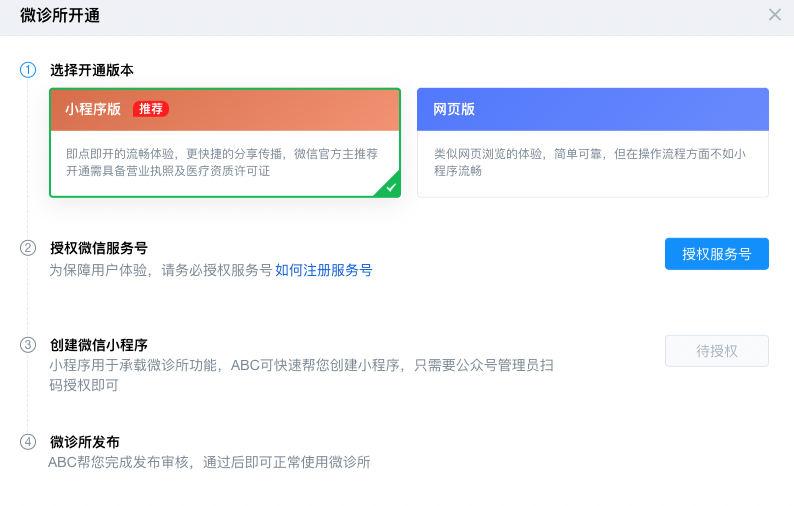
Task: Click the disabled 待授权 button
Action: pyautogui.click(x=716, y=351)
